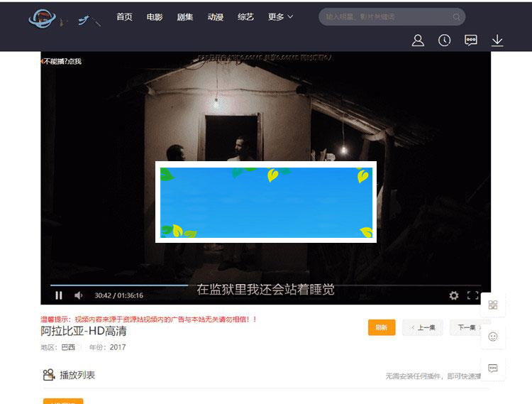Enter fullscreen video mode
The width and height of the screenshot is (532, 404).
(x=473, y=295)
